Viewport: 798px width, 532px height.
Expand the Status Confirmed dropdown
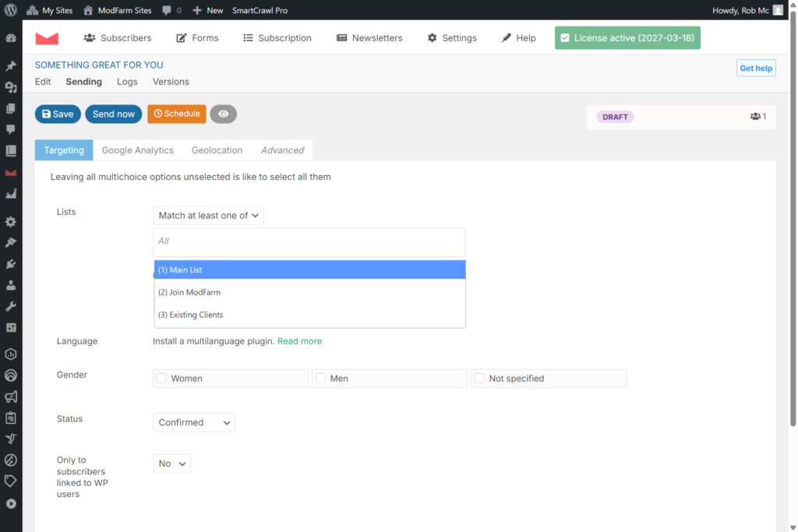[194, 422]
